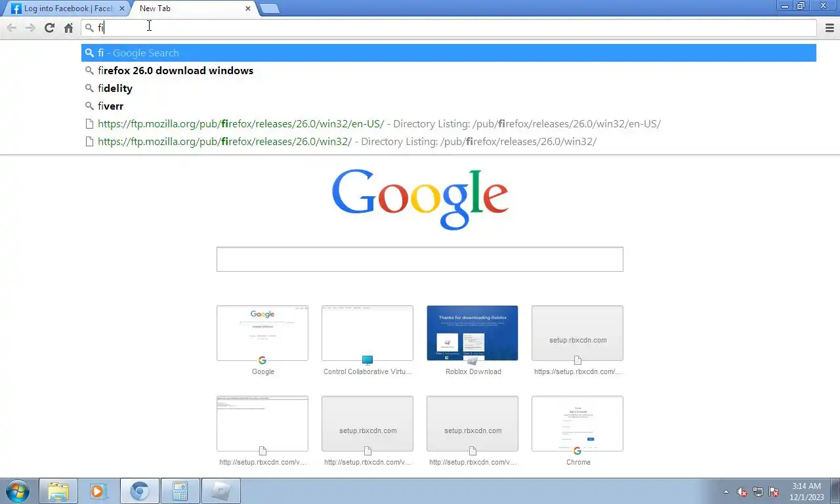Pick the 'fiverr' suggestion
This screenshot has width=840, height=504.
click(x=449, y=106)
